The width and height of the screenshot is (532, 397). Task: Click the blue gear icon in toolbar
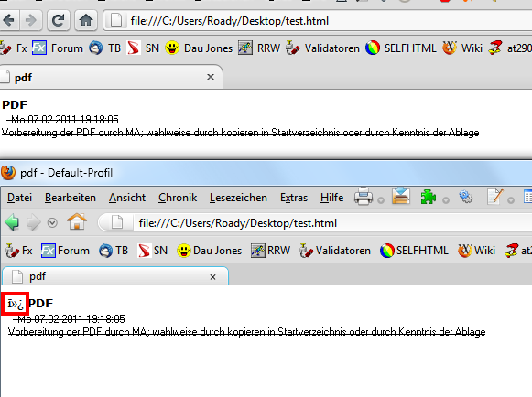coord(465,197)
